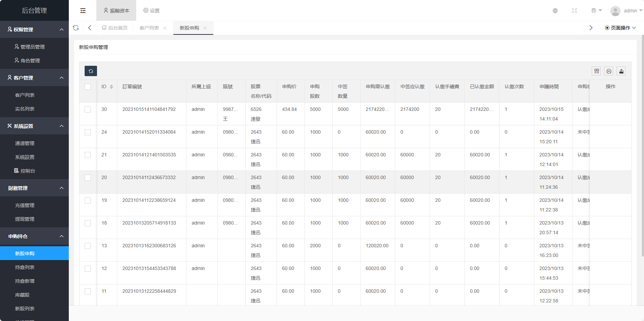The height and width of the screenshot is (321, 644).
Task: Check the row with ID 13
Action: [88, 246]
